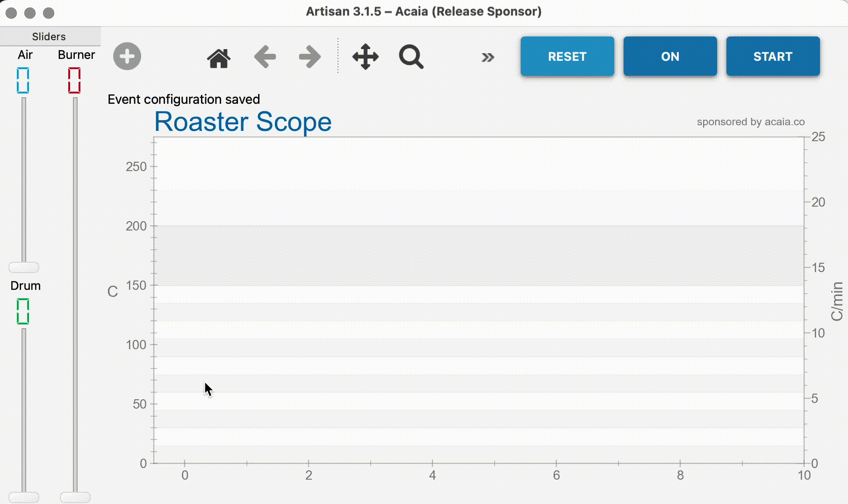Click the Artisan window title

[x=424, y=12]
